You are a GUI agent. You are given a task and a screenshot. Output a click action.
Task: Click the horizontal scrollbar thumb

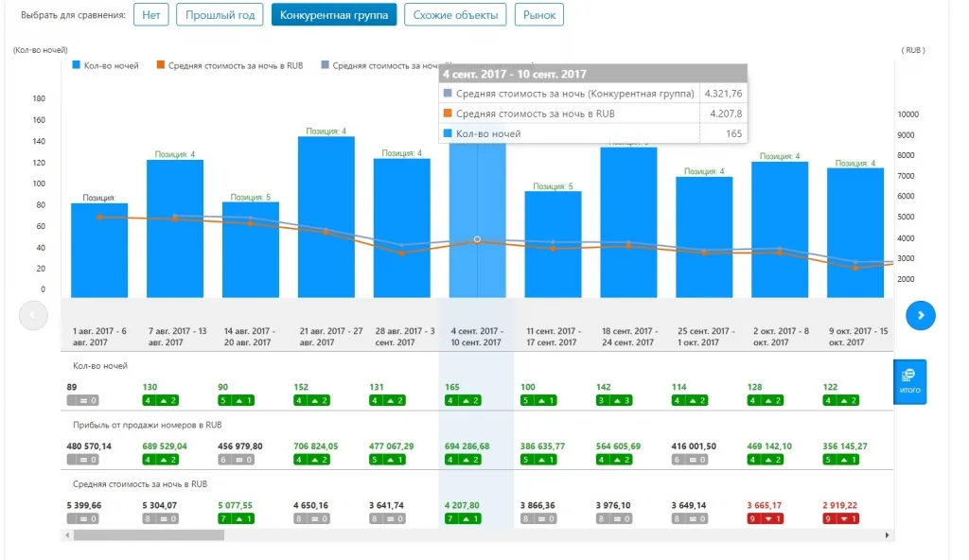149,535
